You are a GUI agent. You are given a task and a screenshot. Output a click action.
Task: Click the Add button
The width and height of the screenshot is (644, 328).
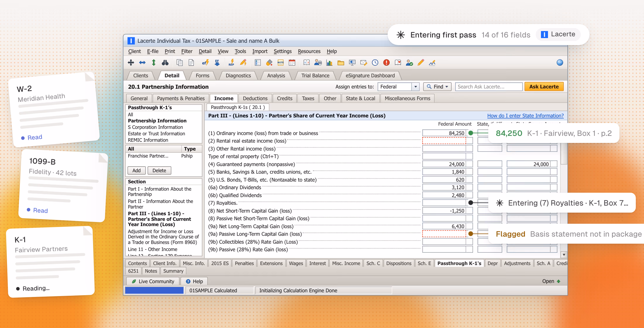tap(136, 170)
